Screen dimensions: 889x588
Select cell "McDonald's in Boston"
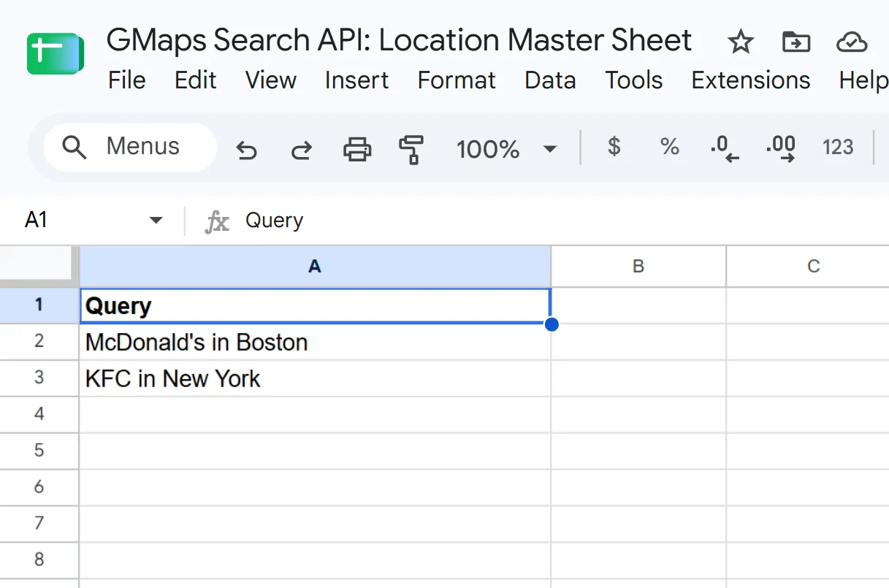tap(315, 342)
